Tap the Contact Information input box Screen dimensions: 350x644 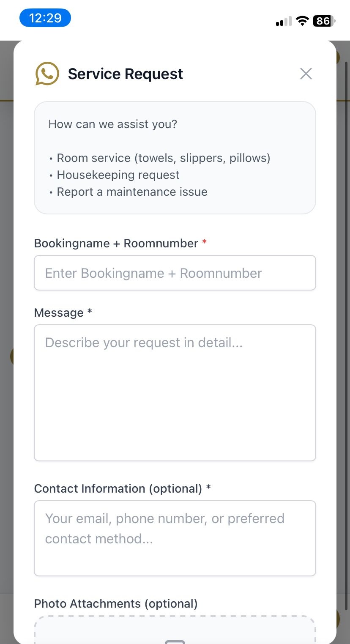[x=175, y=538]
